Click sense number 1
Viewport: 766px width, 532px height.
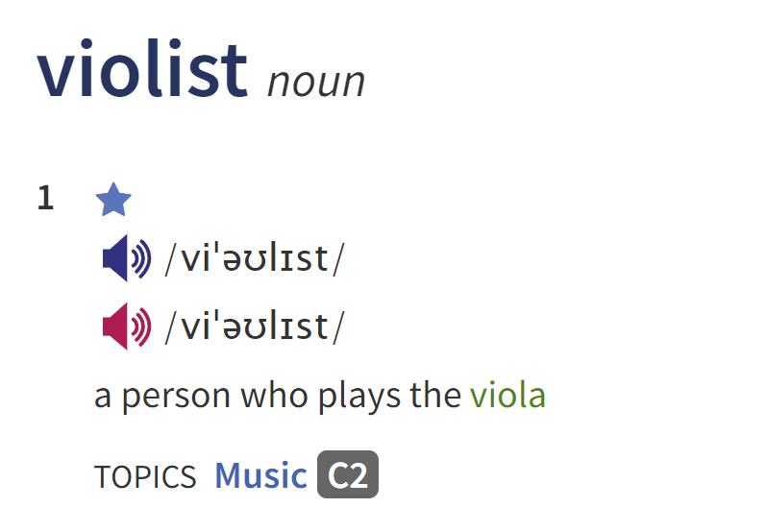click(45, 199)
